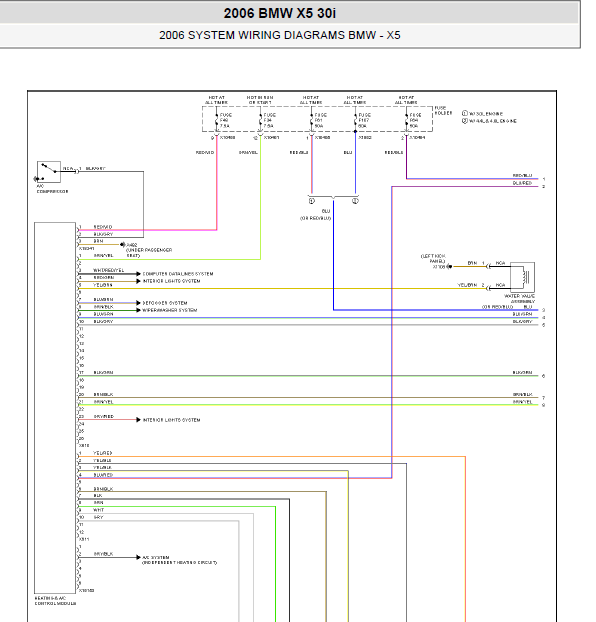The height and width of the screenshot is (622, 596).
Task: Click the arrowhead pointing to Computer Datalines System
Action: (x=138, y=274)
